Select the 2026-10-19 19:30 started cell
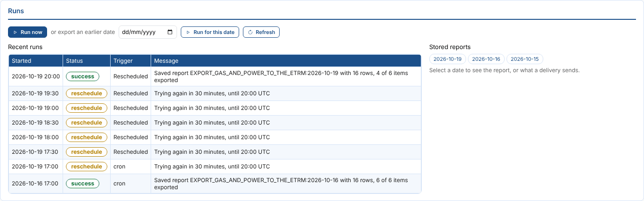The height and width of the screenshot is (201, 644). click(x=36, y=93)
